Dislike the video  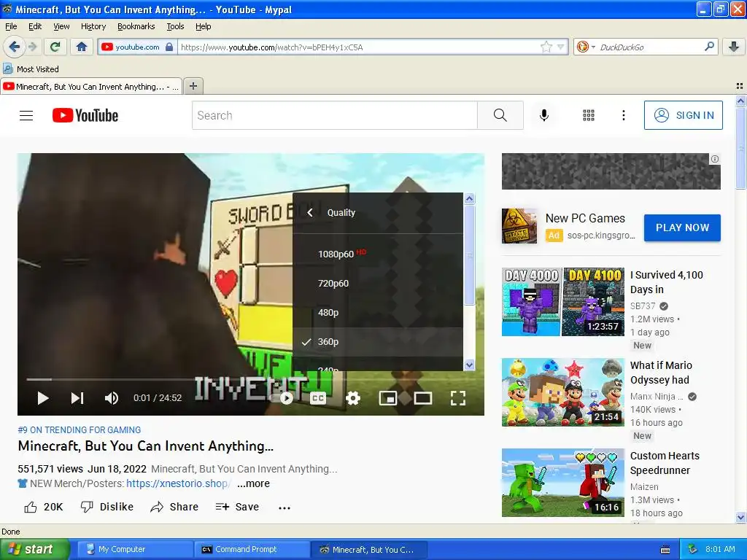pos(107,507)
